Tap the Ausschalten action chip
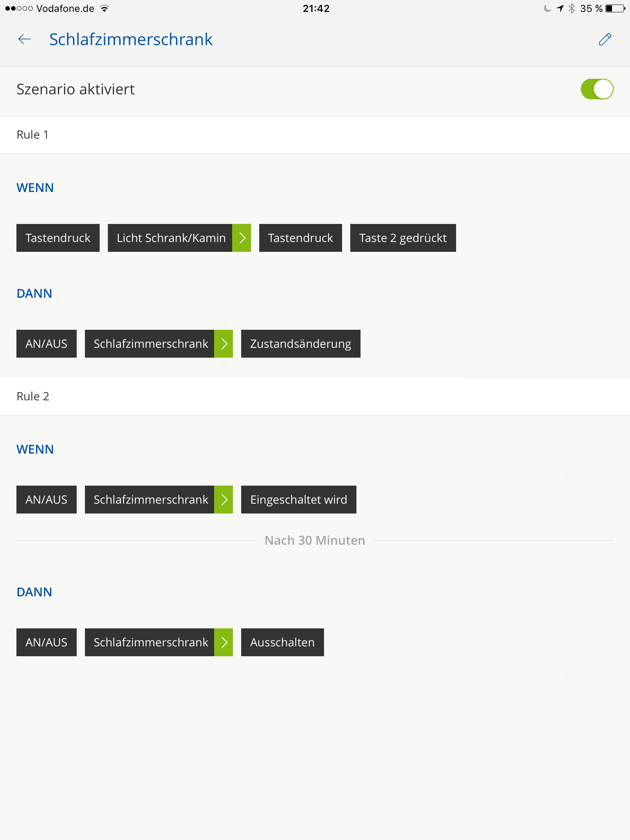This screenshot has width=630, height=840. 282,642
